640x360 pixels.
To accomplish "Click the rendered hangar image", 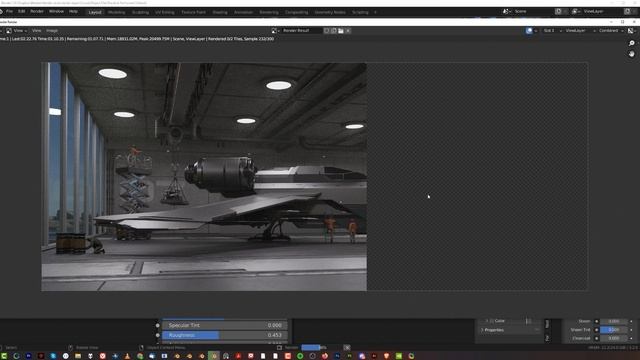I will point(204,177).
